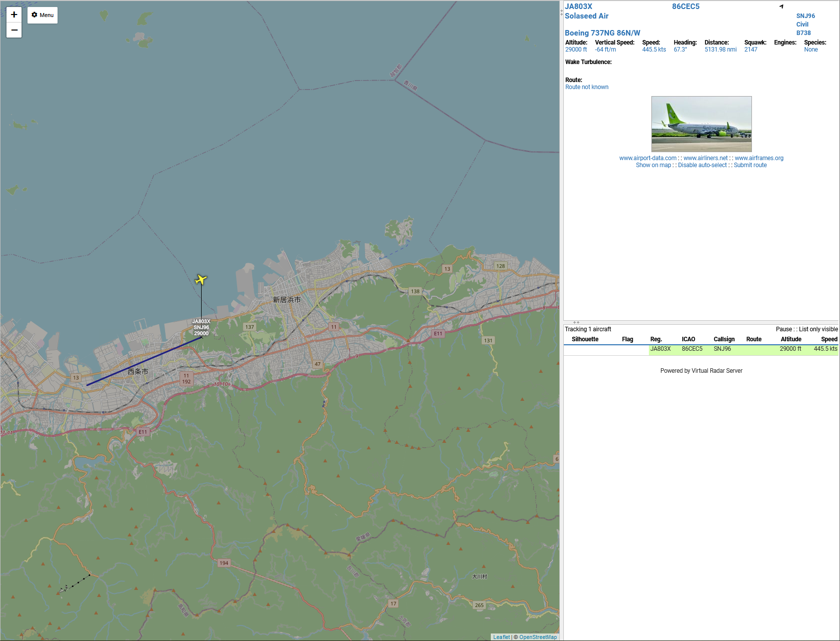This screenshot has width=840, height=641.
Task: Click Disable auto-select link
Action: click(702, 165)
